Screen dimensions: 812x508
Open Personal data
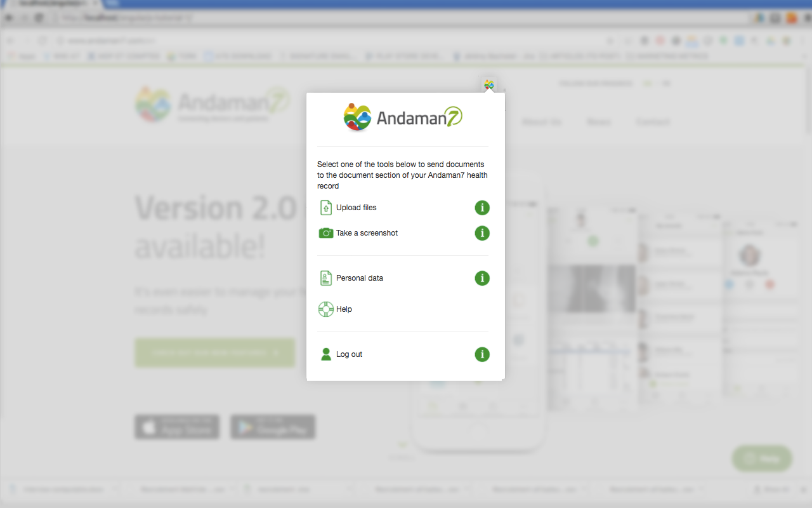pos(360,278)
